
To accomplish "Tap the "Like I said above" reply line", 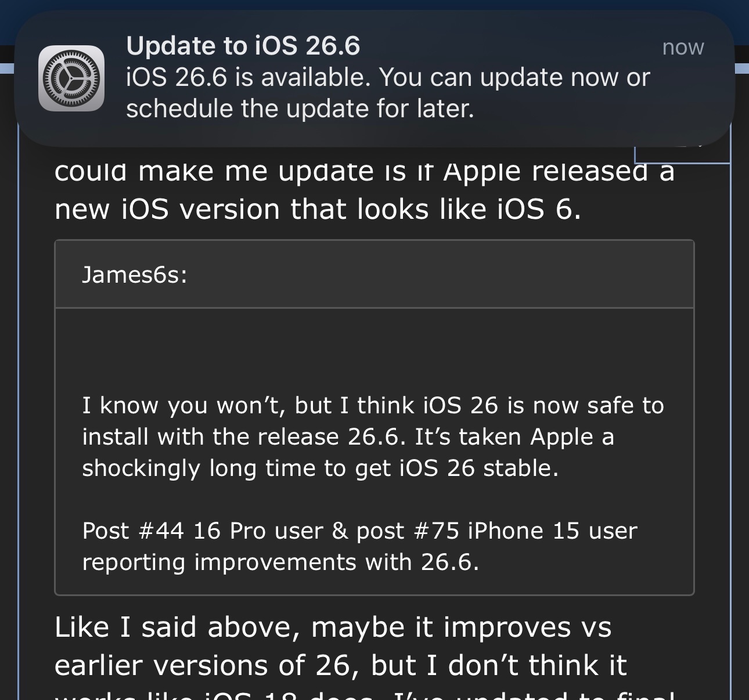I will click(333, 627).
